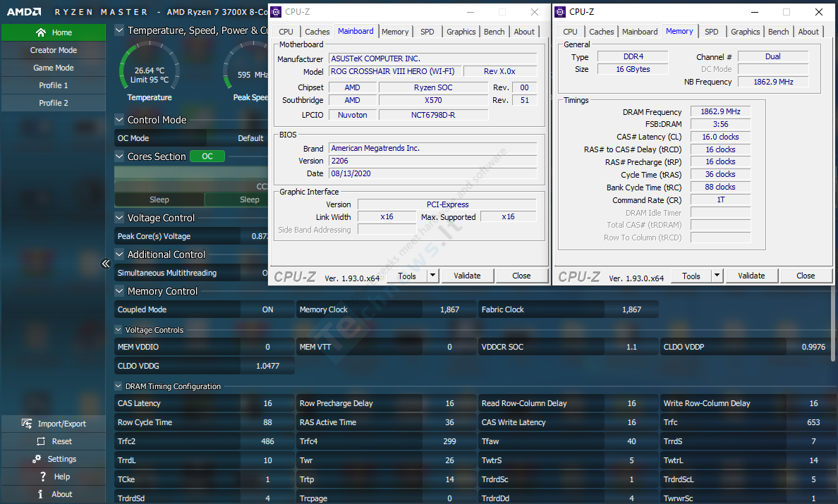
Task: Click the CAS Latency value 16
Action: [x=268, y=403]
